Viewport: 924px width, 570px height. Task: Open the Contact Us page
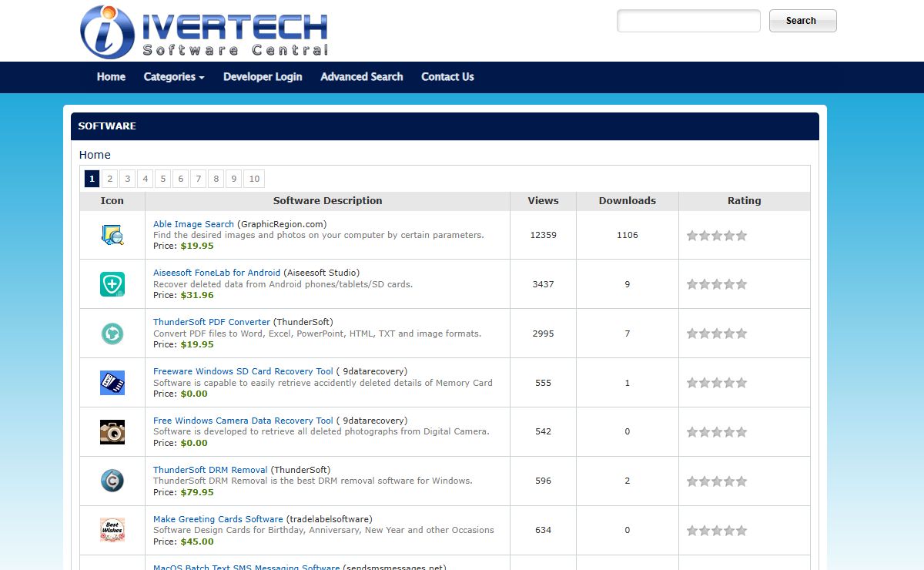coord(447,77)
